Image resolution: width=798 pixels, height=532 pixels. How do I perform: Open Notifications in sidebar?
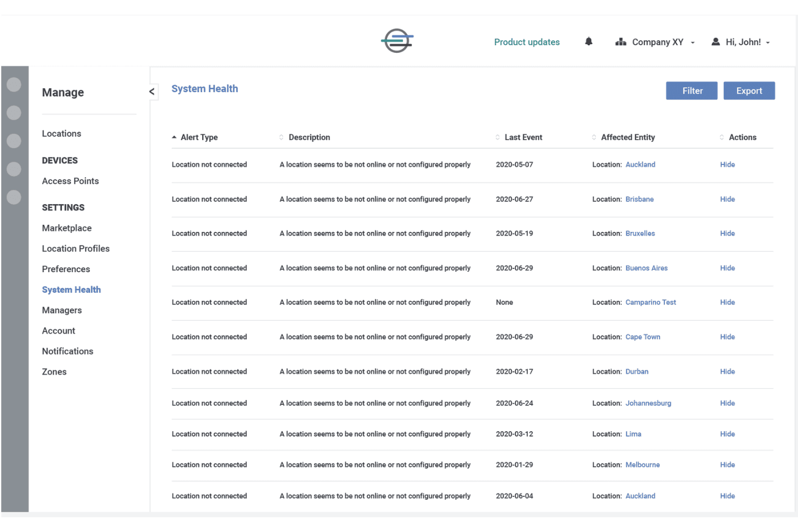pos(68,351)
